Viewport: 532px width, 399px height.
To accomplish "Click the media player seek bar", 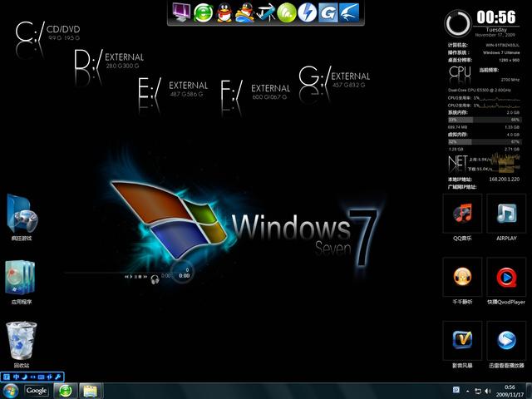I will (93, 272).
